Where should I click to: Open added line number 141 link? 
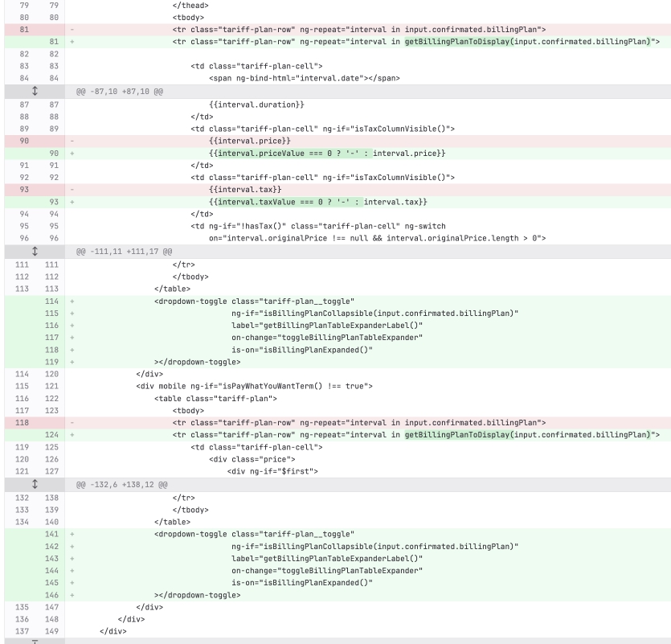tap(51, 535)
